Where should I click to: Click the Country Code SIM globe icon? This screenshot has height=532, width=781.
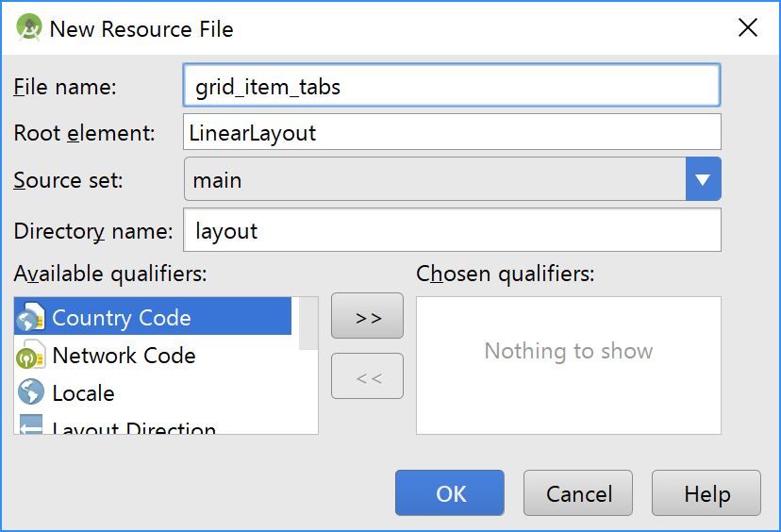click(x=31, y=318)
